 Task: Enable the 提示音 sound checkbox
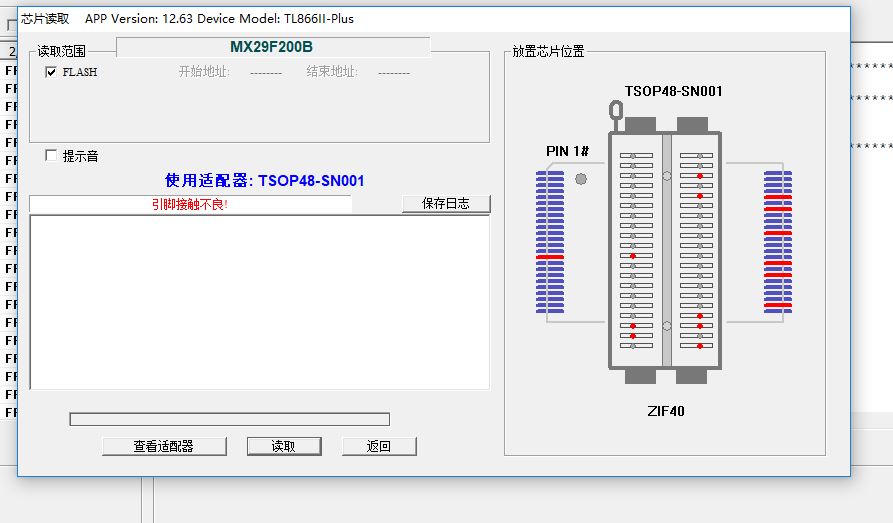[51, 156]
